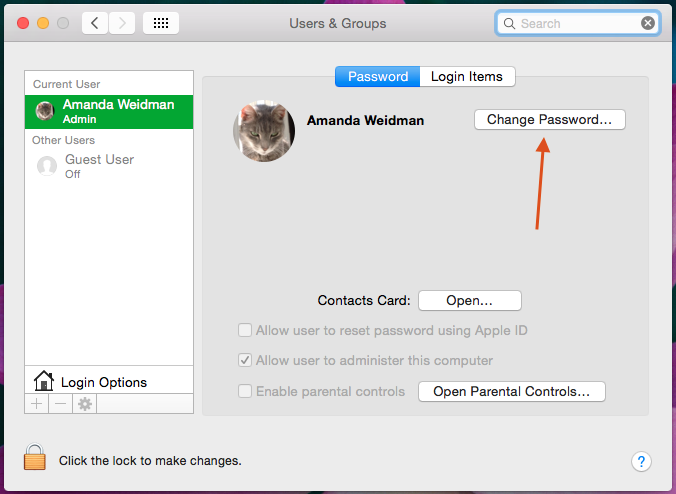
Task: Click Amanda Weidman's small avatar in the sidebar
Action: [x=45, y=111]
